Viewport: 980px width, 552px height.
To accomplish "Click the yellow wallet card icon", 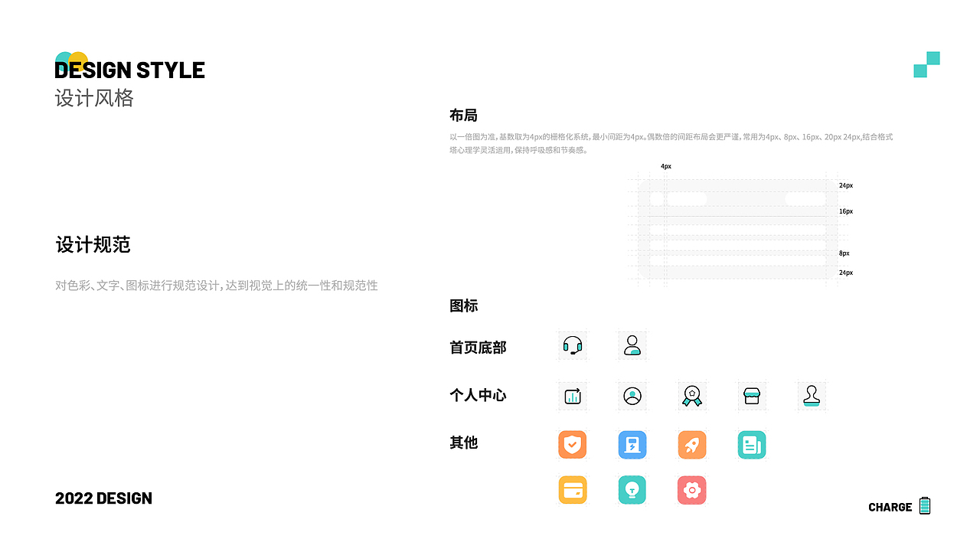I will click(x=573, y=490).
